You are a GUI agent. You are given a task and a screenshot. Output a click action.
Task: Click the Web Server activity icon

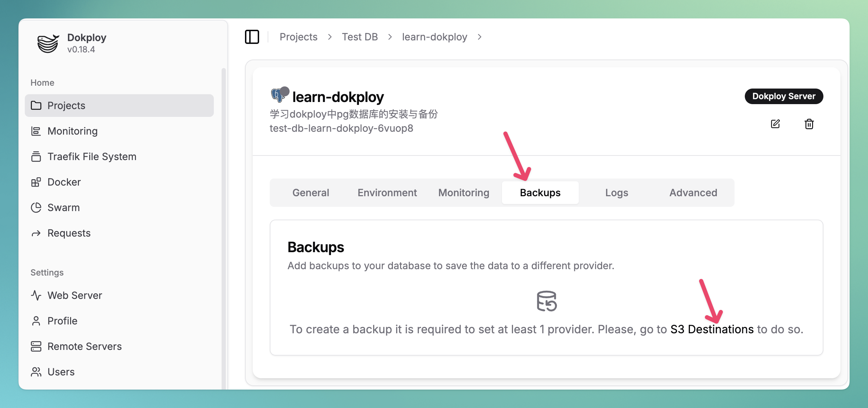click(36, 295)
